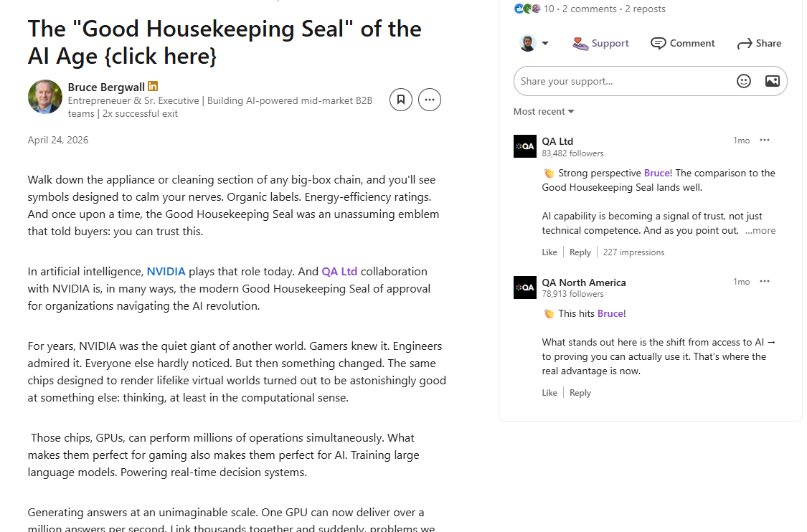Open Most recent sort dropdown
The height and width of the screenshot is (532, 807).
544,112
